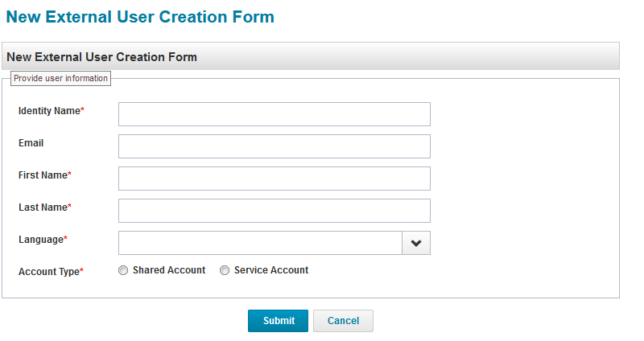Focus the Email input box

[x=274, y=146]
